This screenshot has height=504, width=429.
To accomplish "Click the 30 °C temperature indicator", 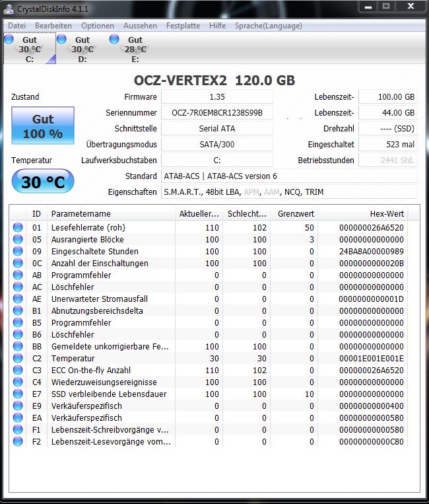I will tap(43, 181).
